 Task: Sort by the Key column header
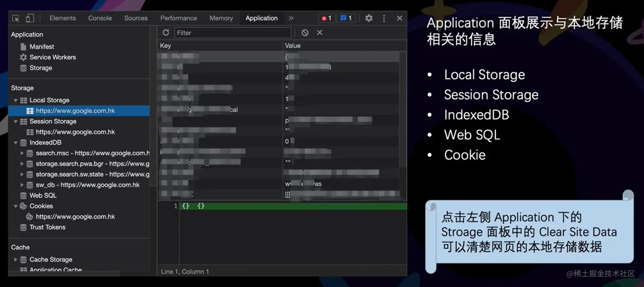[x=220, y=46]
